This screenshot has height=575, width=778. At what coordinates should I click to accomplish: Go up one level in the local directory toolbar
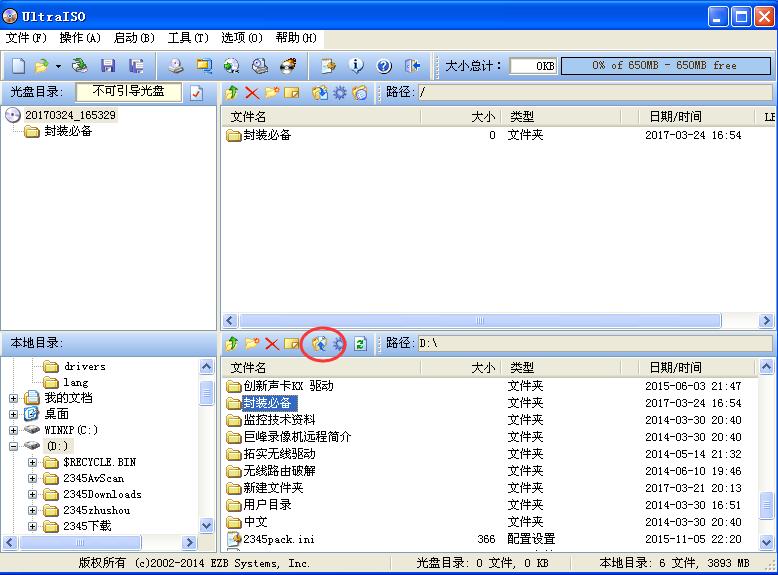point(232,343)
